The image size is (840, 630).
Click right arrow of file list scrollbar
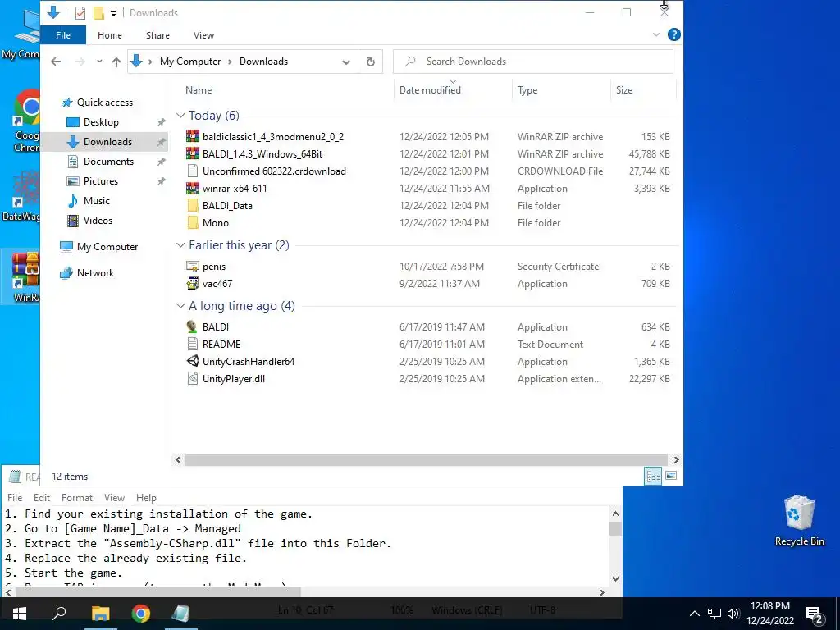[x=676, y=459]
